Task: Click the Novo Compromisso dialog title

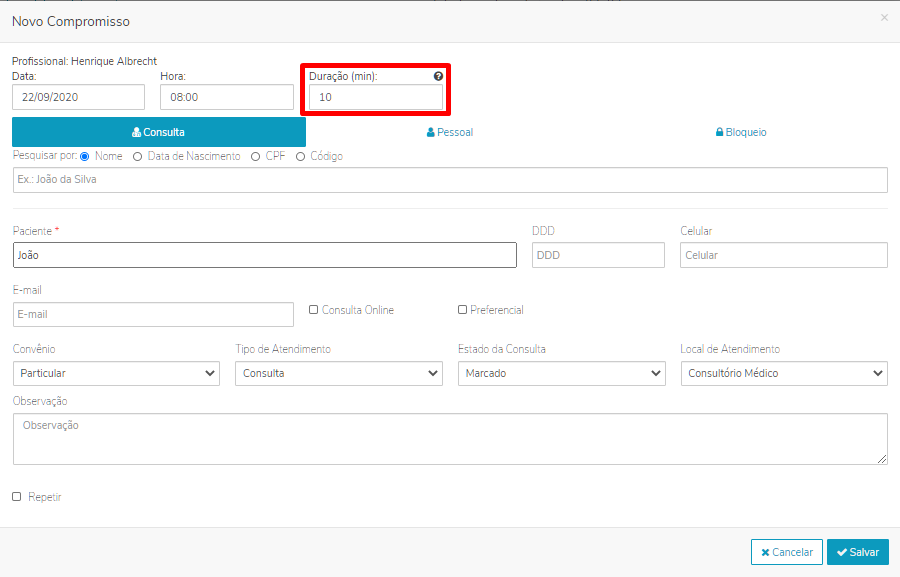Action: pyautogui.click(x=71, y=21)
